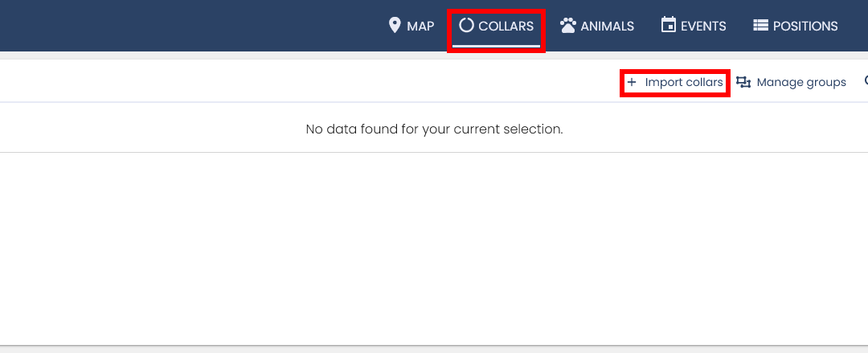Select the COLLARS tab label

pos(506,27)
